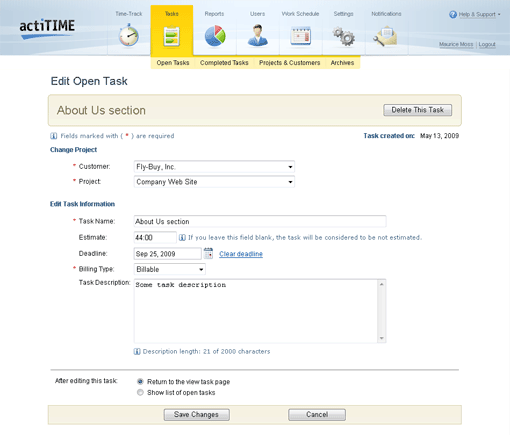Open the Reports pie chart icon
This screenshot has height=435, width=510.
[x=215, y=35]
